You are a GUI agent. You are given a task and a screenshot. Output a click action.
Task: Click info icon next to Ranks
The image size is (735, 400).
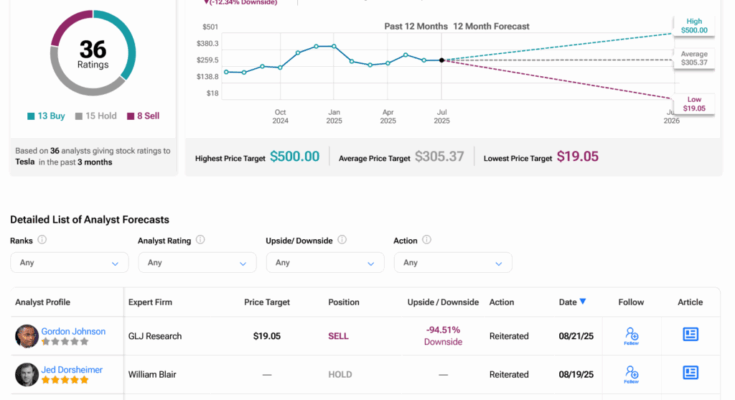click(x=42, y=240)
